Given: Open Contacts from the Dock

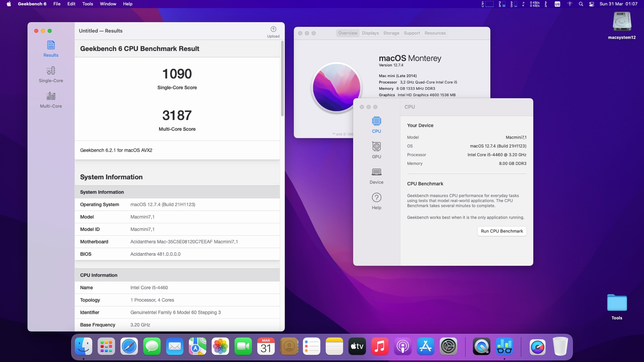Looking at the screenshot, I should pos(289,346).
